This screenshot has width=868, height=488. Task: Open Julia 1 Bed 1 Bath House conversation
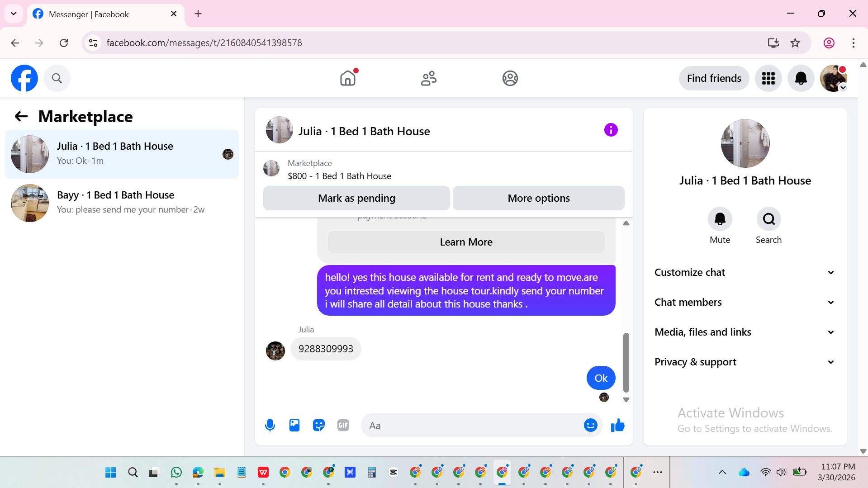[x=122, y=154]
